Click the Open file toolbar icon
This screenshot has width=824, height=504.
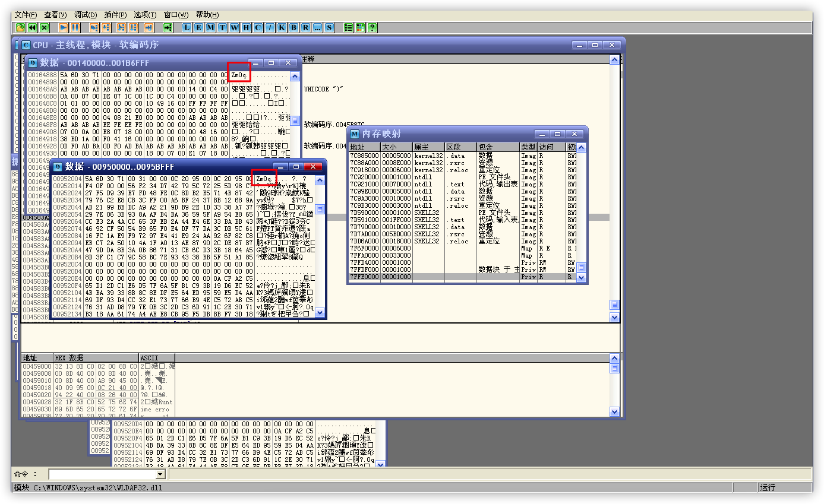[20, 27]
